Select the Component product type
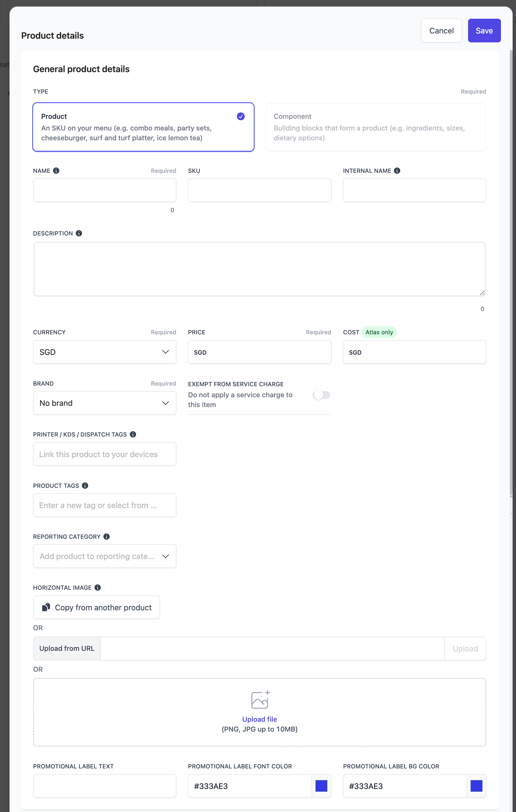 coord(376,127)
